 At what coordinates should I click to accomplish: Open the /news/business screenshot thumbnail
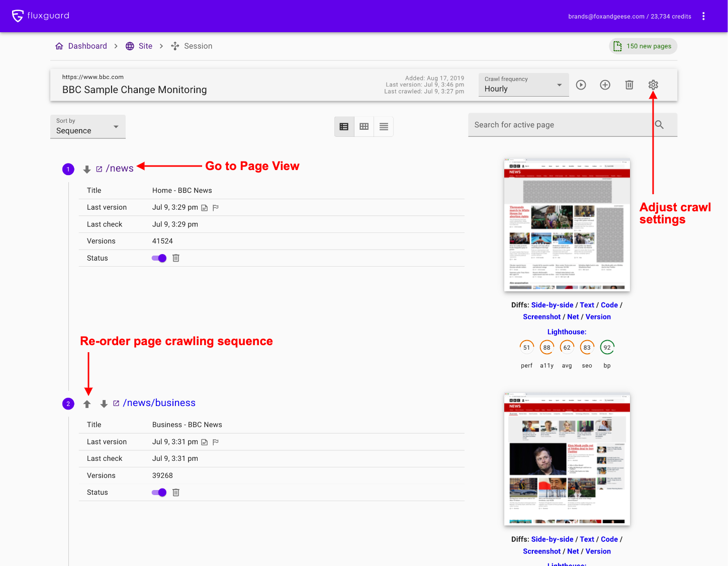pos(567,459)
